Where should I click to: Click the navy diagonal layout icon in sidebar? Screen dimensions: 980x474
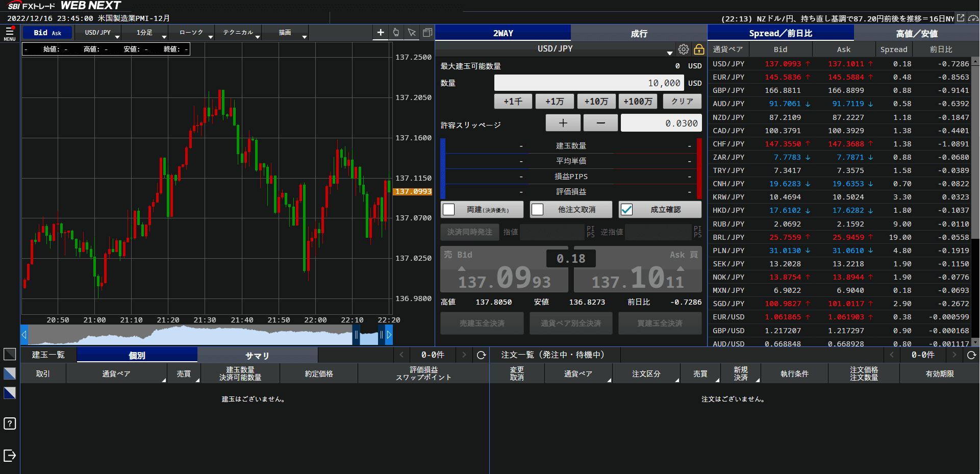click(x=10, y=393)
